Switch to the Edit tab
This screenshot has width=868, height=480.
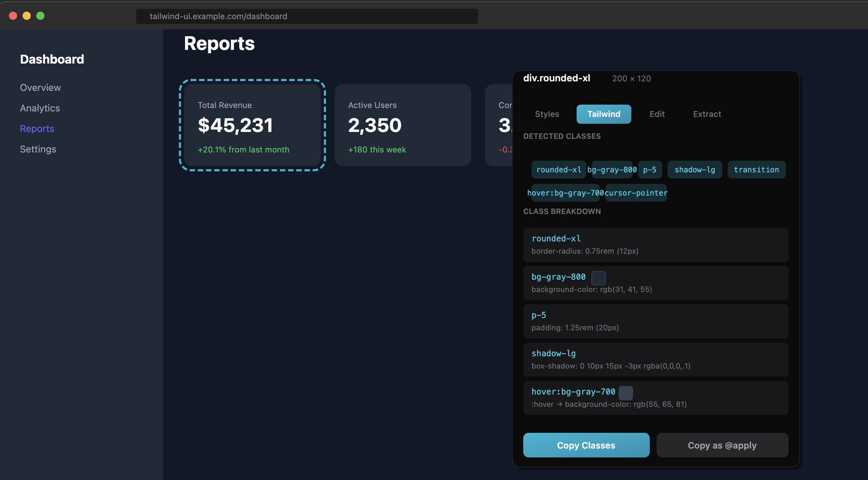pos(657,114)
